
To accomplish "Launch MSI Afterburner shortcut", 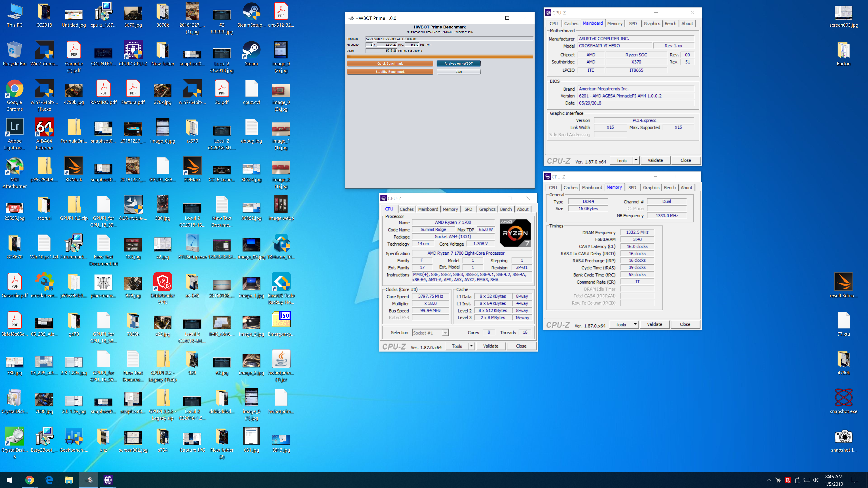I will [x=14, y=173].
